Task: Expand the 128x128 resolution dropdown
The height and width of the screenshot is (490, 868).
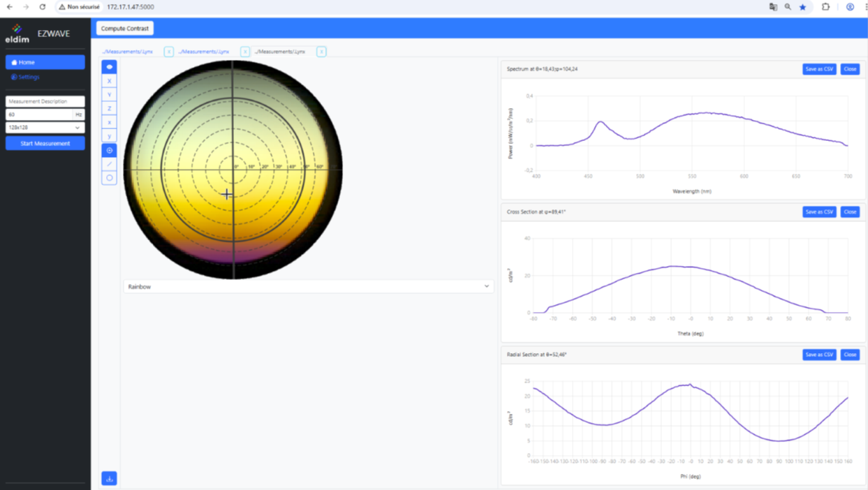Action: pos(45,128)
